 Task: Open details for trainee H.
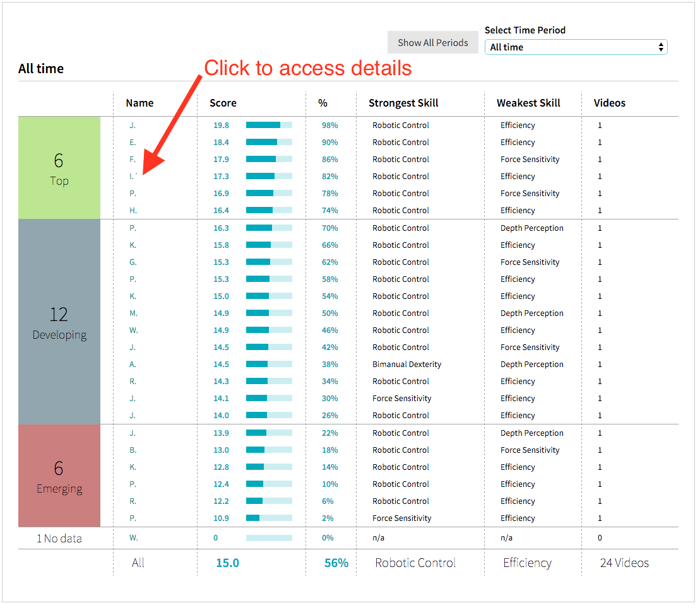click(x=133, y=211)
